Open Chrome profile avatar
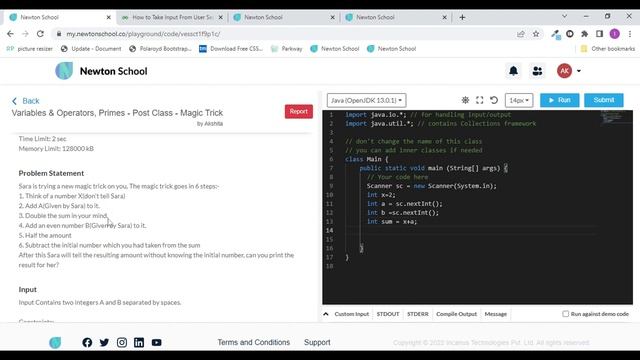640x360 pixels. coord(615,34)
